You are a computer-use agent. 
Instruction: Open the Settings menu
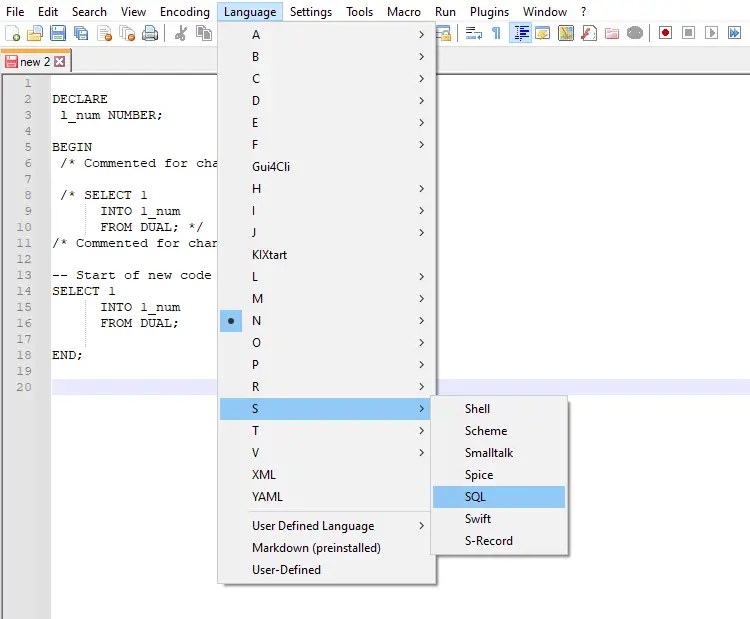311,11
